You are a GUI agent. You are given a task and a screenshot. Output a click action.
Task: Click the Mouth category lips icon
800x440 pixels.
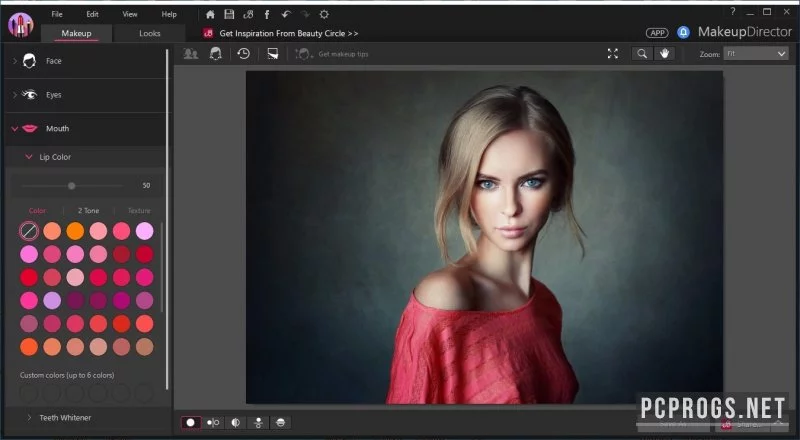point(30,129)
